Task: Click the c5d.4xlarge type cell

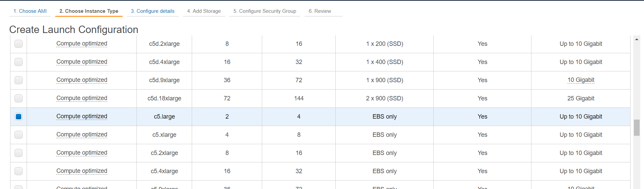Action: tap(164, 62)
